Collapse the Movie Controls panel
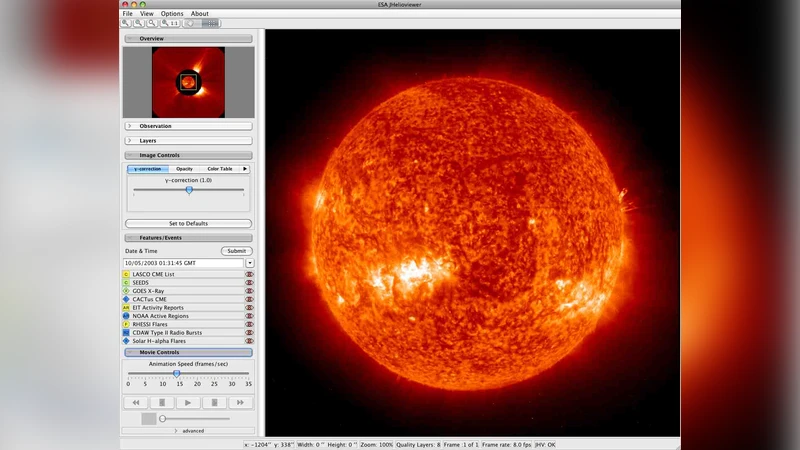This screenshot has width=800, height=450. pos(188,352)
